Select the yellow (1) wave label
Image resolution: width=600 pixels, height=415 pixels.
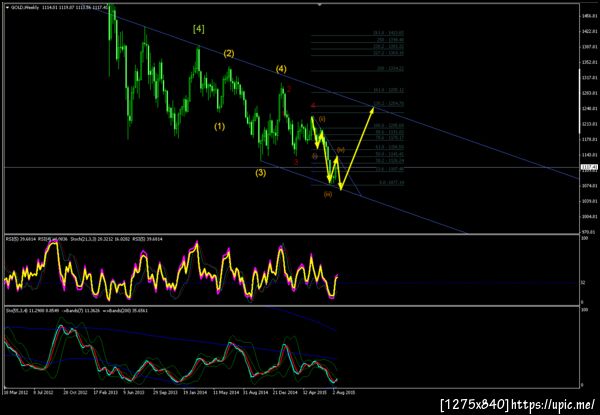pyautogui.click(x=219, y=127)
